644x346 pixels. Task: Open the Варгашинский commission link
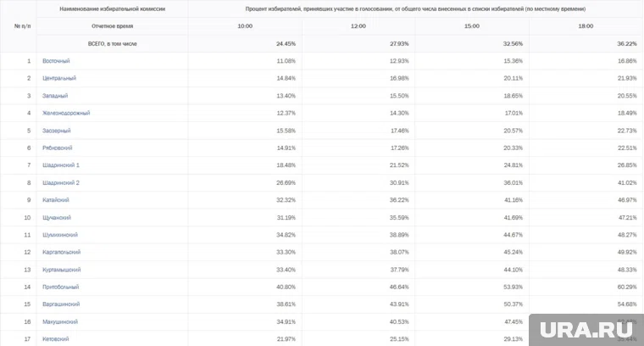[61, 304]
